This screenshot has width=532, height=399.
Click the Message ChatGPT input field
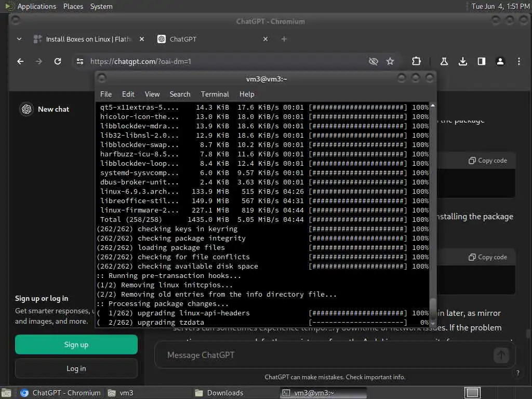coord(326,355)
